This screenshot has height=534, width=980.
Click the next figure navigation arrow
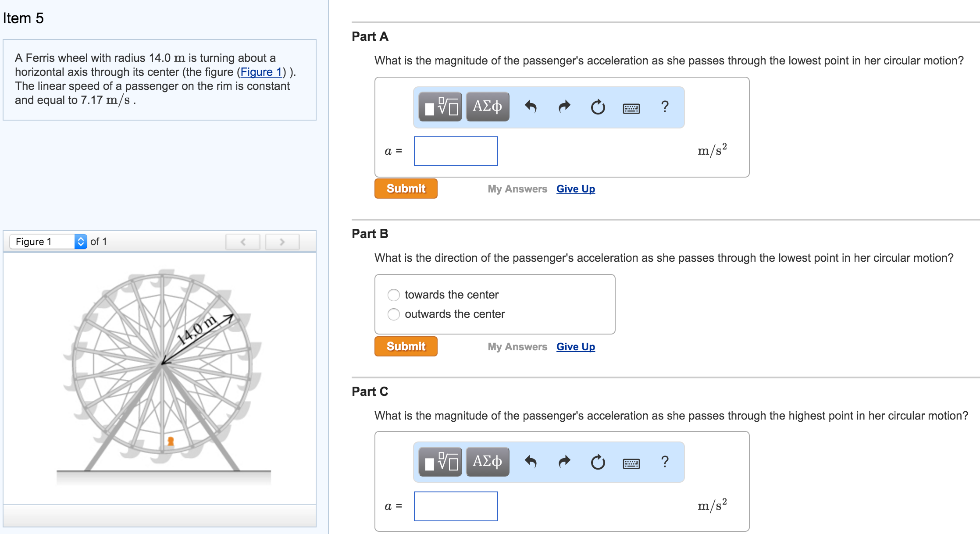(282, 242)
